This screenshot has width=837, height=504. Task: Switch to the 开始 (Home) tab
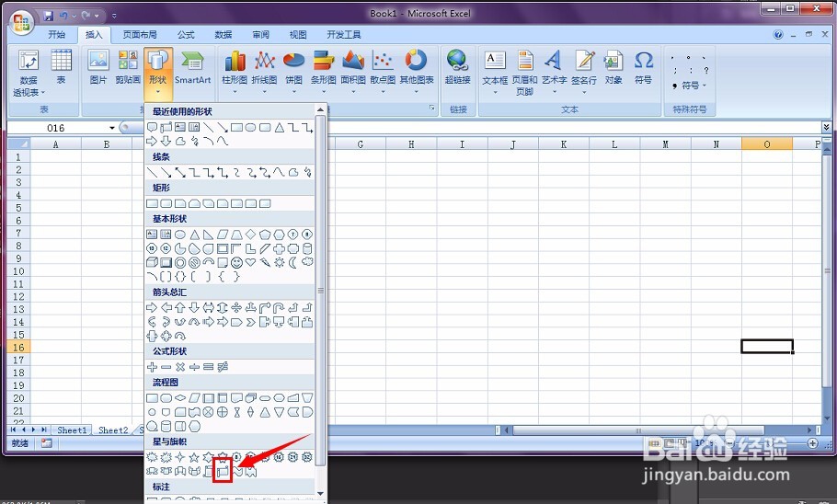[57, 35]
